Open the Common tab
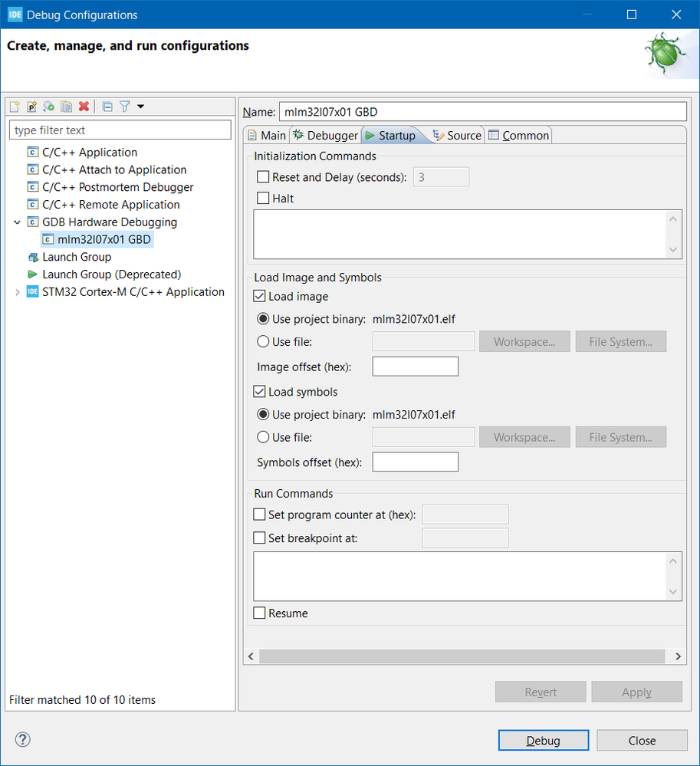The image size is (700, 766). 519,135
